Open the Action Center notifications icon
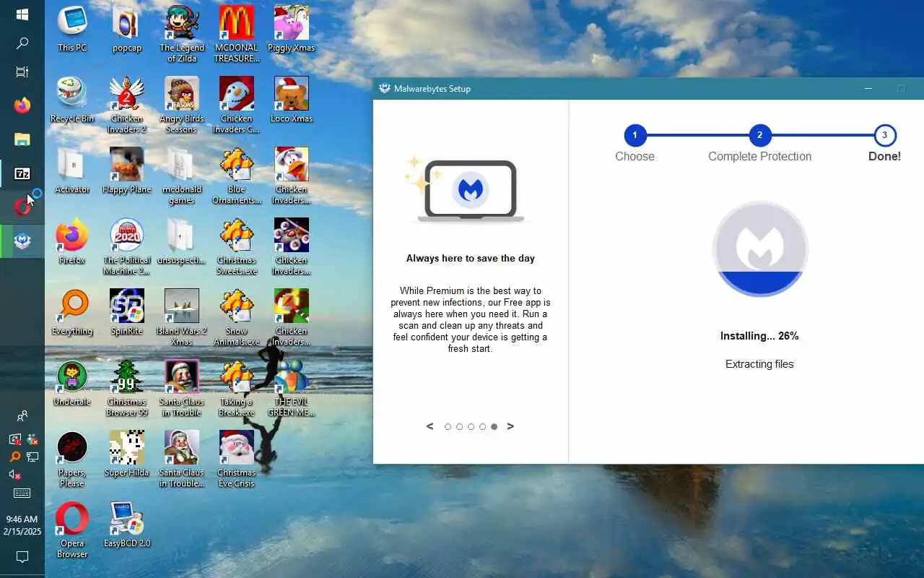This screenshot has width=924, height=578. coord(22,557)
